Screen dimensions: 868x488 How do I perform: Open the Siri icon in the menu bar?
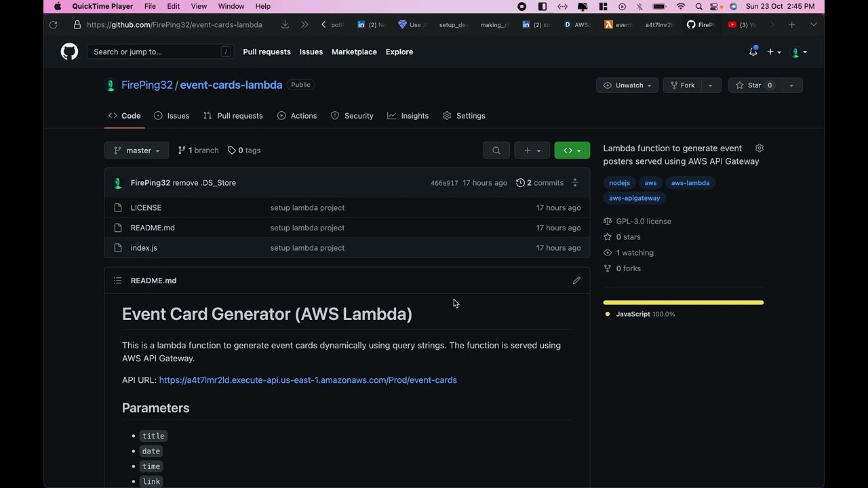[733, 6]
